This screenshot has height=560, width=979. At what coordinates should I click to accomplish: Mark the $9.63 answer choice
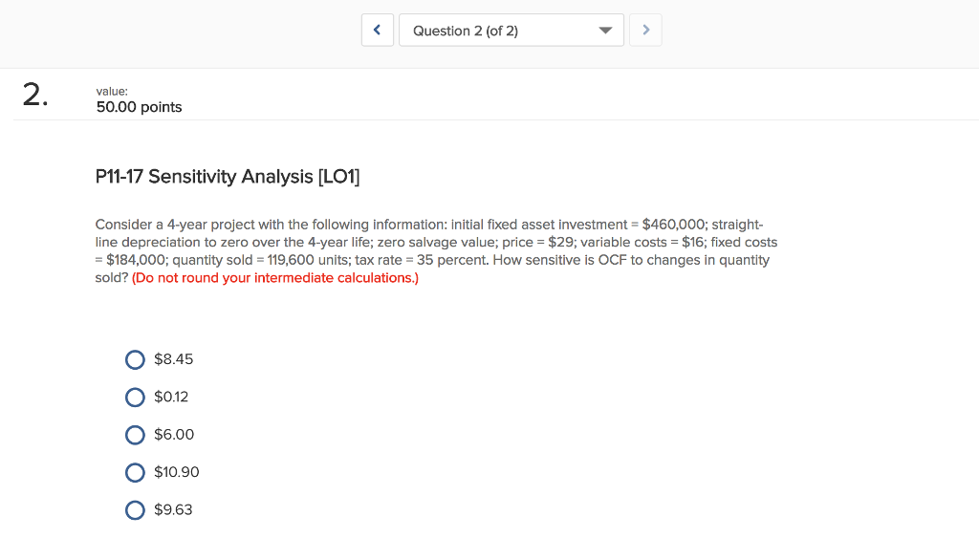[135, 509]
